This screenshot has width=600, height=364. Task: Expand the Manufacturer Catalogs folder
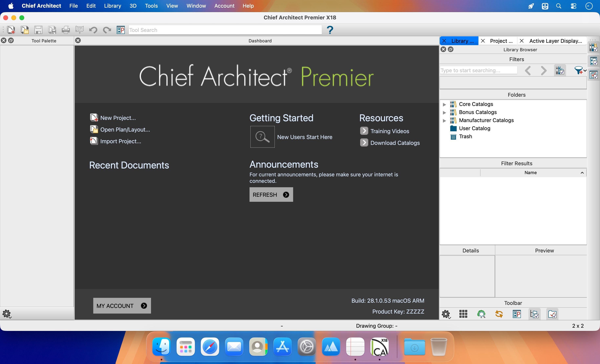(444, 120)
